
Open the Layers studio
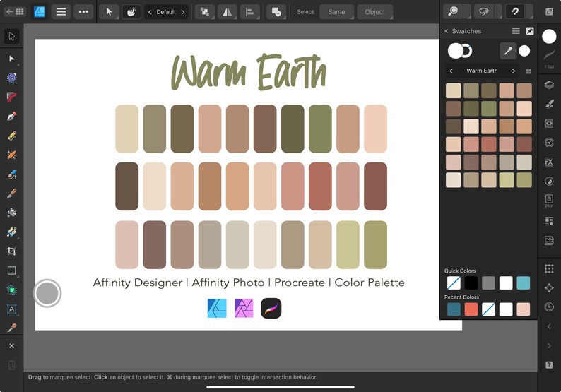click(x=549, y=85)
